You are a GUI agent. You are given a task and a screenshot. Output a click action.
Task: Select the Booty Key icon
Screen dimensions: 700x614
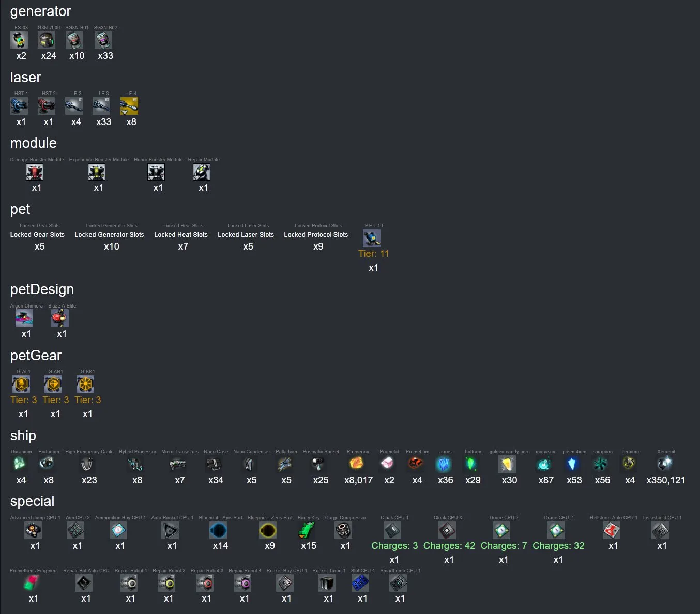tap(307, 530)
